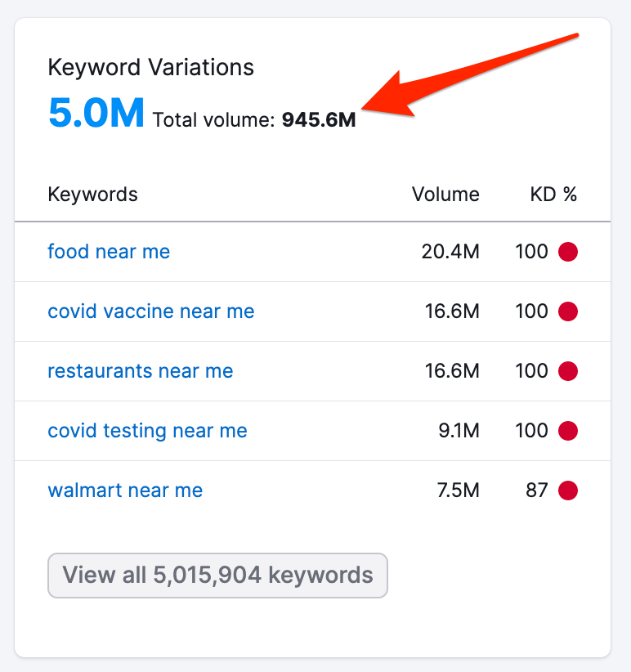The width and height of the screenshot is (631, 672).
Task: Click the Total volume 945.6M figure
Action: [x=318, y=121]
